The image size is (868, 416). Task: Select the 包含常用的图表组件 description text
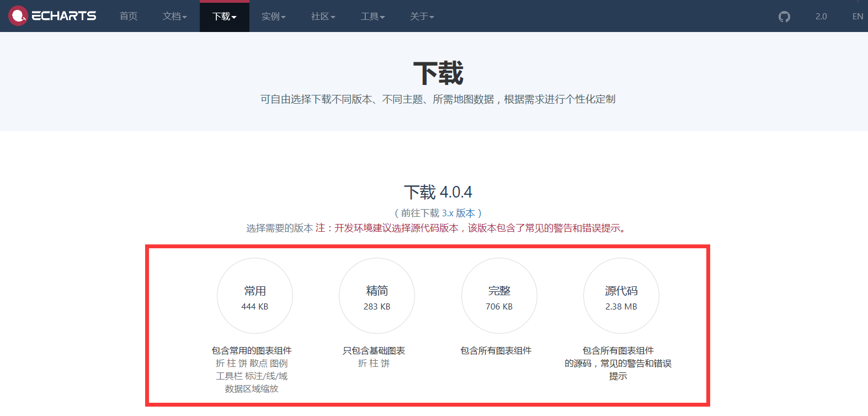pos(252,350)
